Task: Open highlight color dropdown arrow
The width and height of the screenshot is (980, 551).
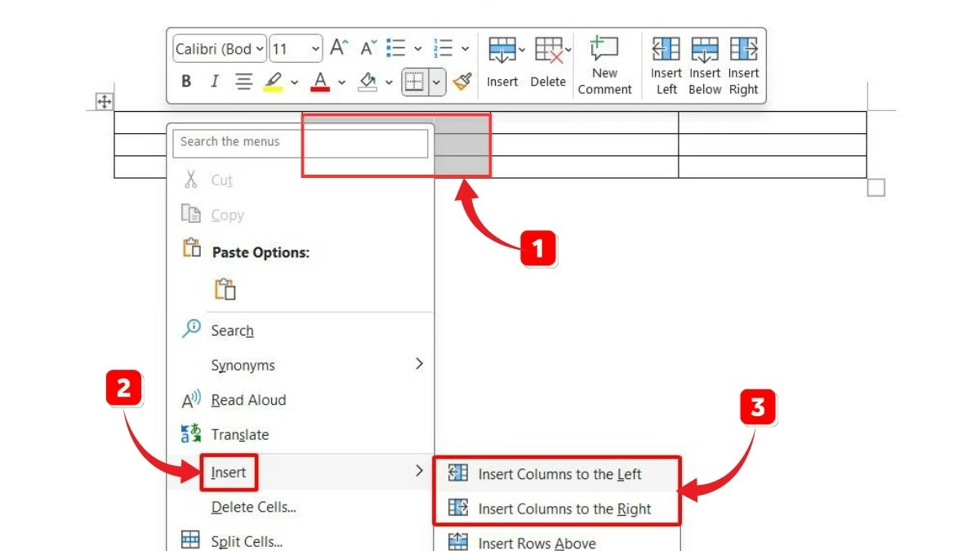Action: point(295,82)
